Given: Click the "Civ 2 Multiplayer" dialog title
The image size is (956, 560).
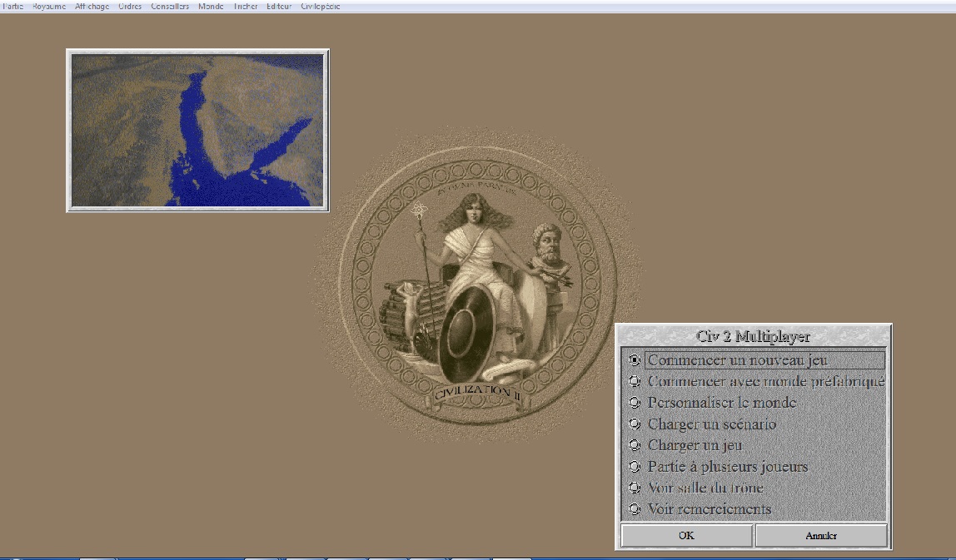Looking at the screenshot, I should [x=754, y=336].
